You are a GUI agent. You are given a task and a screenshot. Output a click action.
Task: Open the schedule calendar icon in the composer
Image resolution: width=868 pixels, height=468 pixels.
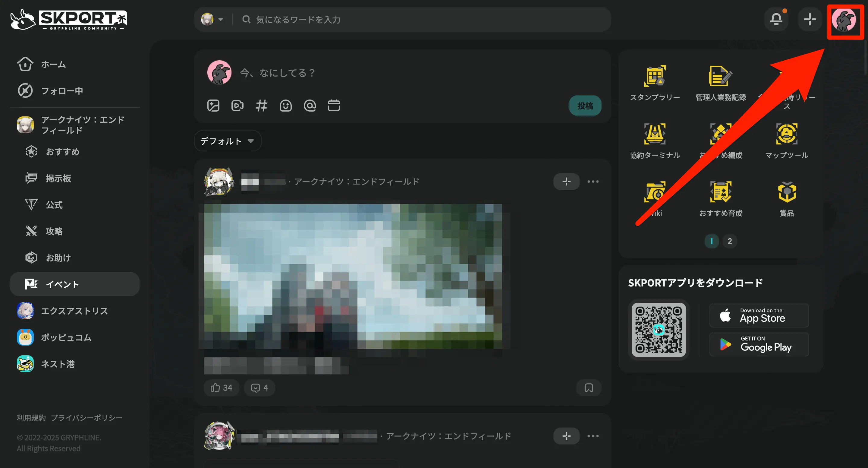(334, 106)
